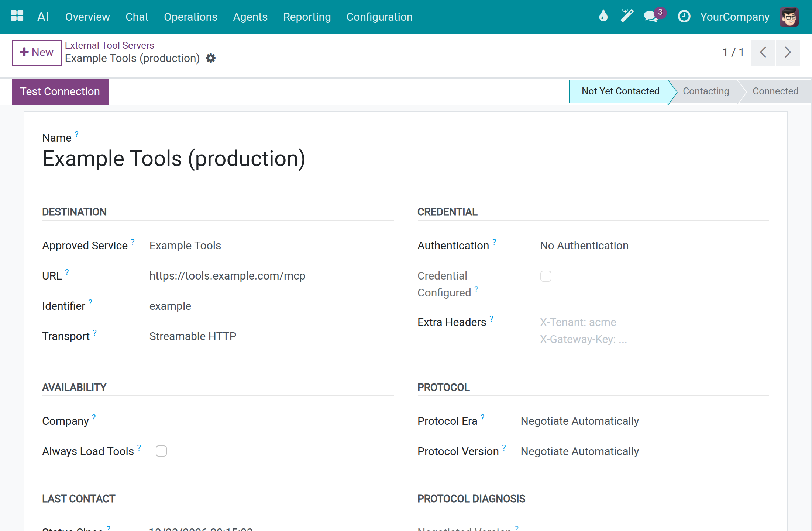Viewport: 812px width, 531px height.
Task: Open the magic wand studio icon
Action: (627, 16)
